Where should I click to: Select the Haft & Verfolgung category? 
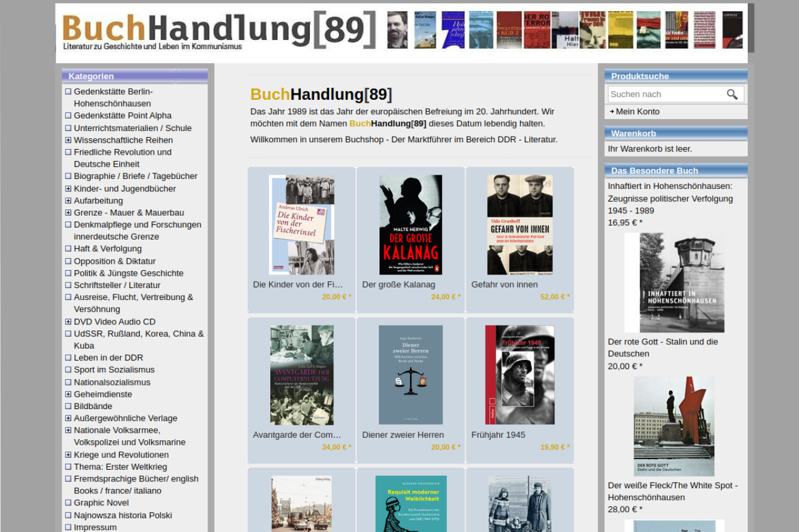108,248
